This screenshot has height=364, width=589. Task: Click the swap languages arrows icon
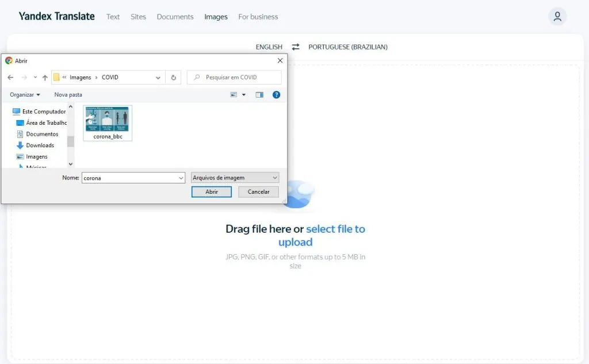296,47
